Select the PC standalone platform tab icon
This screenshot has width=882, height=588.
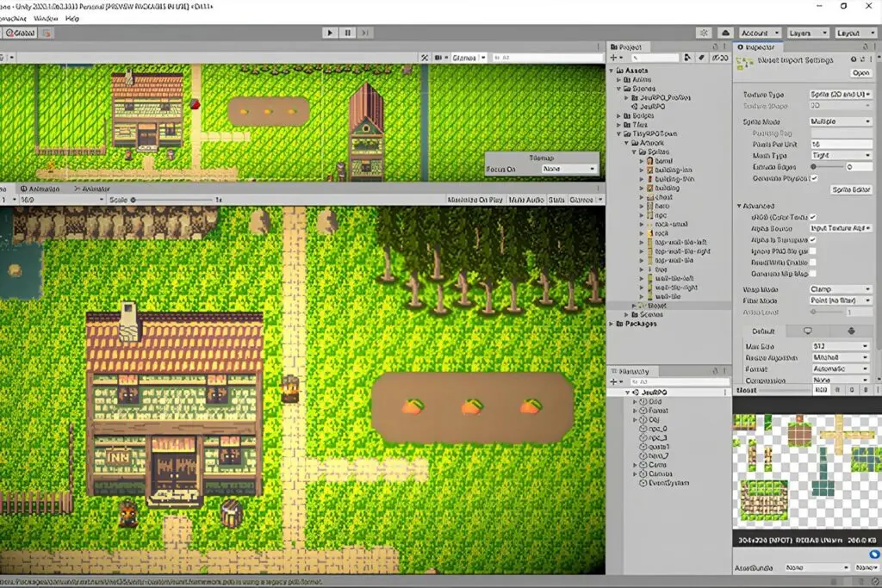tap(808, 331)
